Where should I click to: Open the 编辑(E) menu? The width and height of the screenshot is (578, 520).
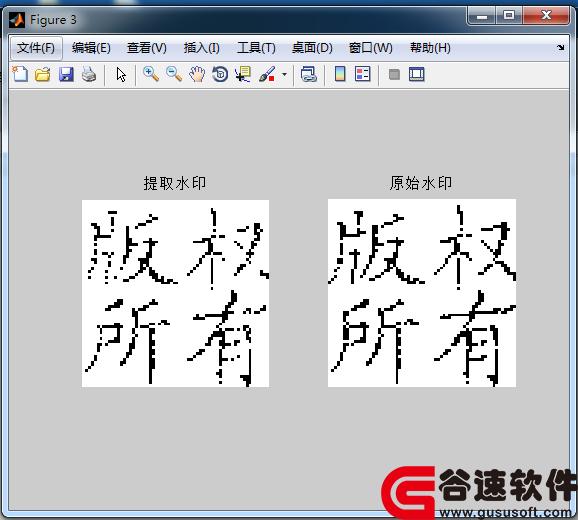coord(91,48)
